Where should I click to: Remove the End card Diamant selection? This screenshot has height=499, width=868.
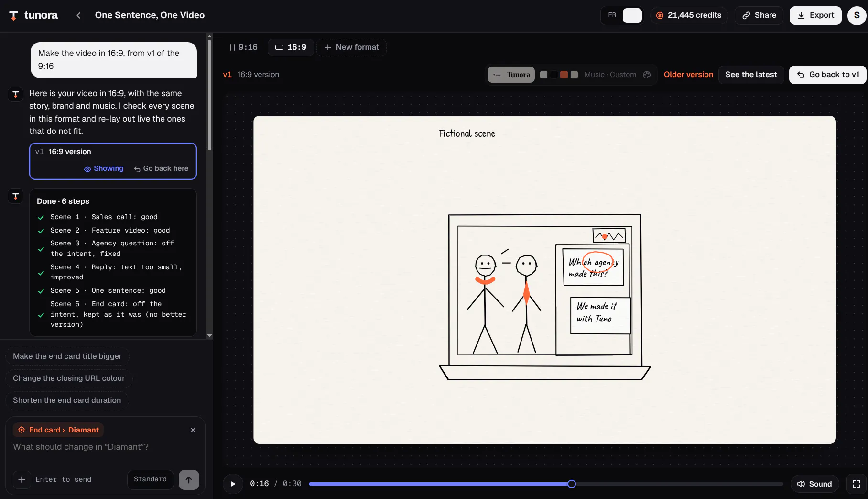(193, 430)
